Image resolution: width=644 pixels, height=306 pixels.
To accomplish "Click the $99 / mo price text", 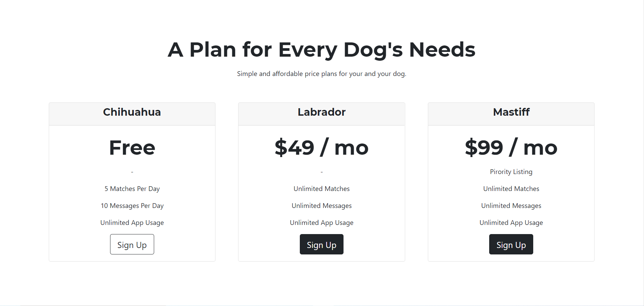I will tap(511, 147).
